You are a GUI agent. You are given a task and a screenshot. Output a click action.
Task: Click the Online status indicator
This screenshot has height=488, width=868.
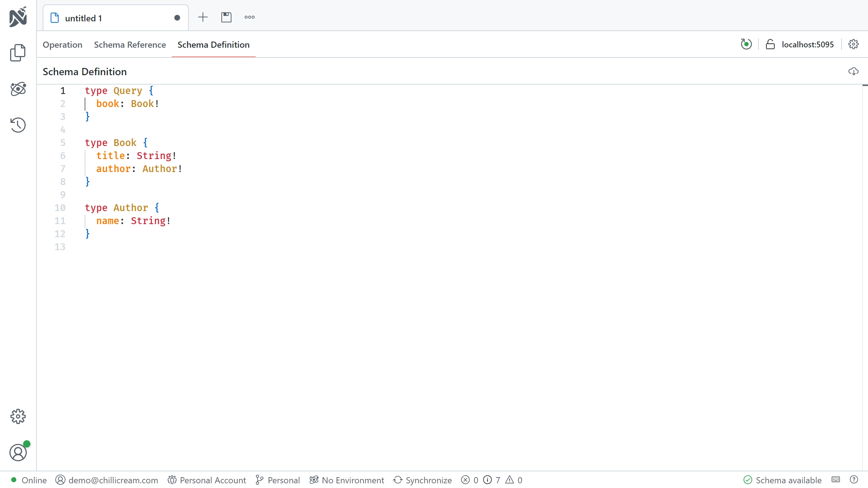29,480
